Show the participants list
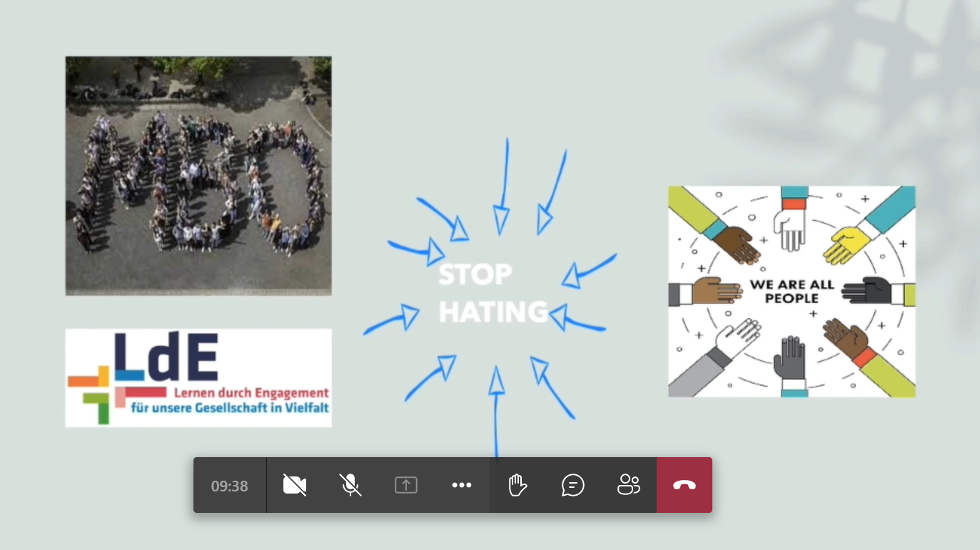The width and height of the screenshot is (980, 550). click(629, 485)
